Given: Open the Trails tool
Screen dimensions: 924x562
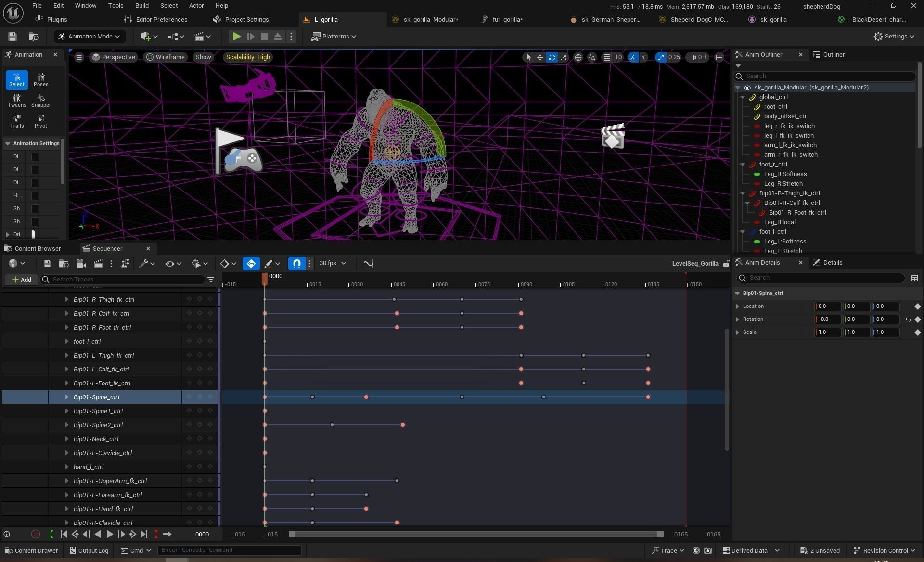Looking at the screenshot, I should (17, 121).
